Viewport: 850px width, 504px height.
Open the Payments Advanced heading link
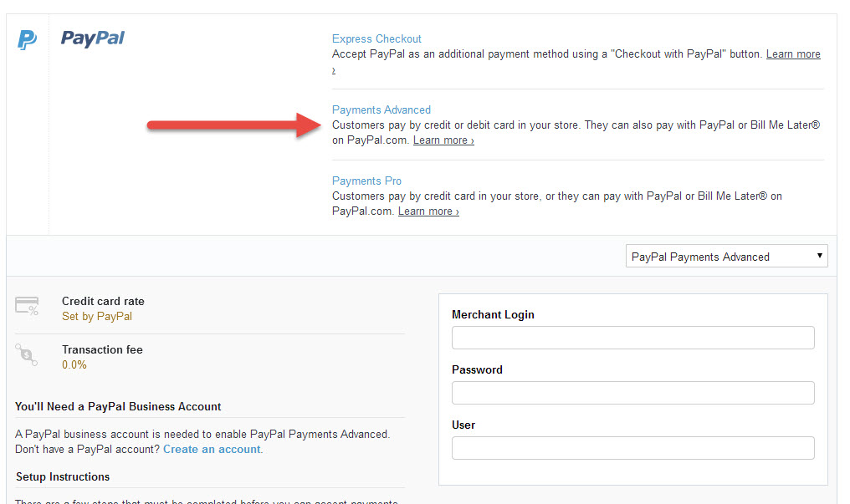tap(381, 109)
